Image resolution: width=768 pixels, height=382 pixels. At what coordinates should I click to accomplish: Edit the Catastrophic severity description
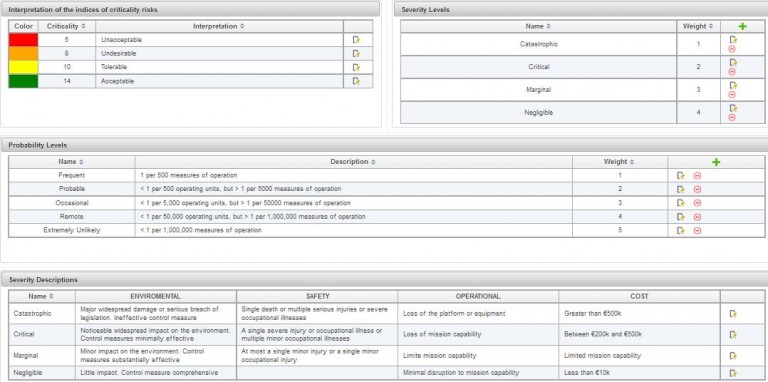(x=733, y=314)
